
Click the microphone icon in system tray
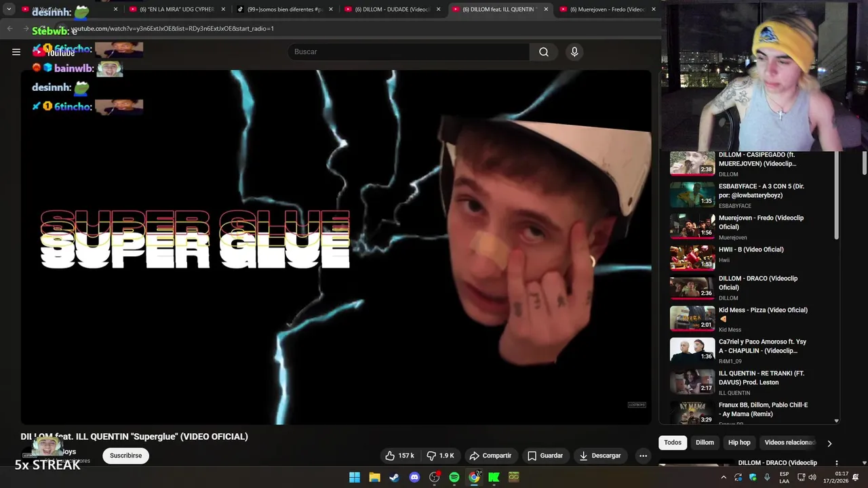pyautogui.click(x=767, y=477)
